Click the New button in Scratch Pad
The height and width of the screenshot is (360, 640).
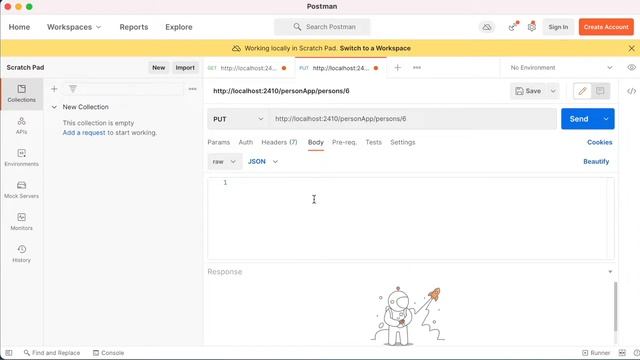coord(158,68)
